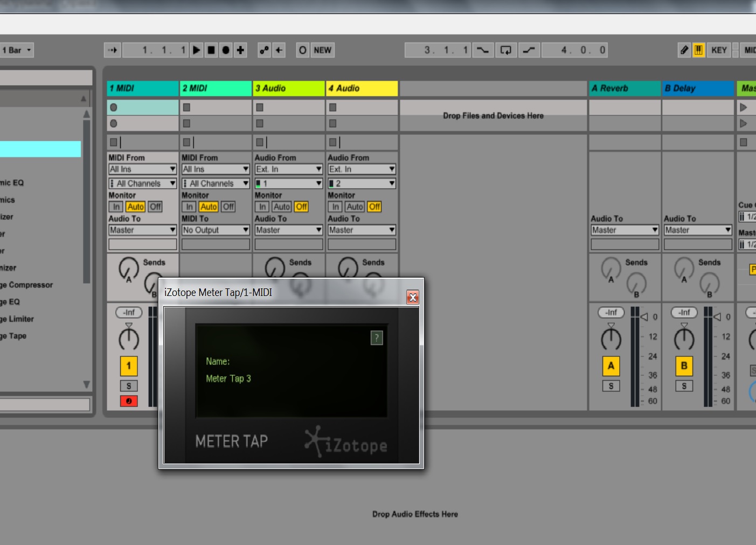Screen dimensions: 756x545
Task: Toggle the MIDI arrangement overdub plus button
Action: click(x=240, y=50)
